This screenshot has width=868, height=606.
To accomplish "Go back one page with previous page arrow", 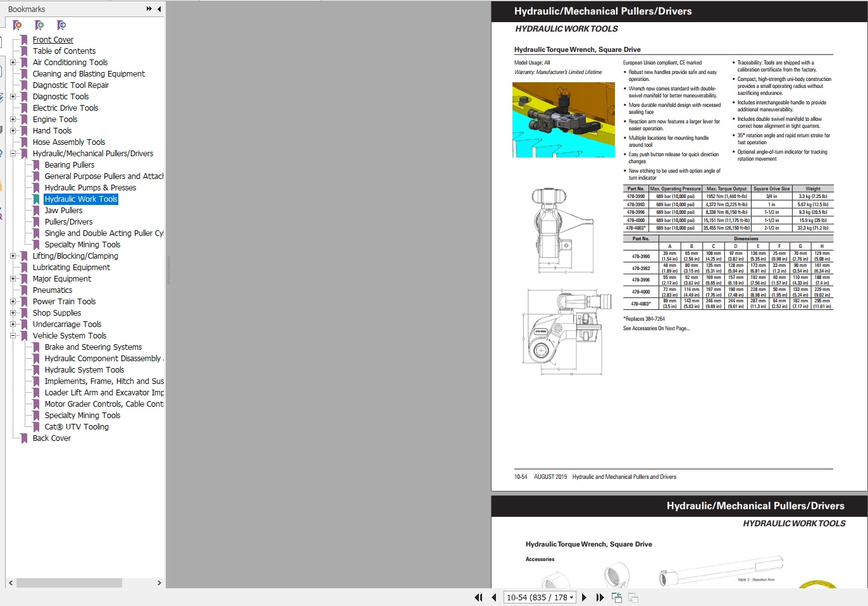I will [494, 597].
